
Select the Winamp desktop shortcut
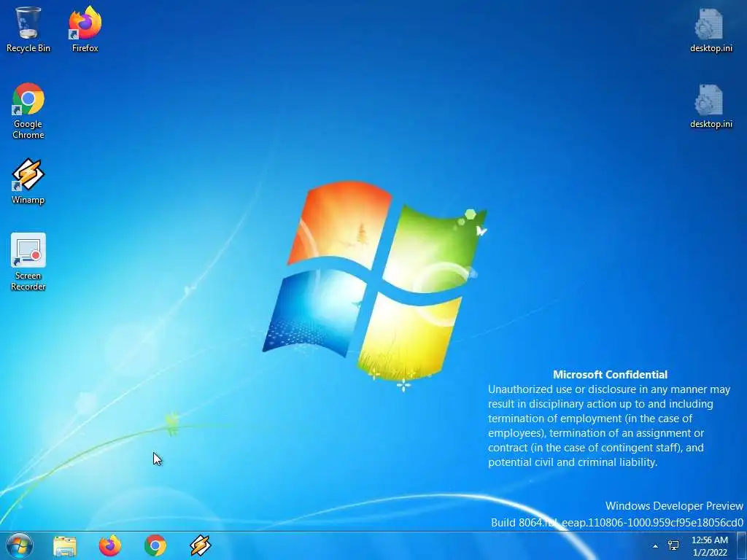coord(28,182)
